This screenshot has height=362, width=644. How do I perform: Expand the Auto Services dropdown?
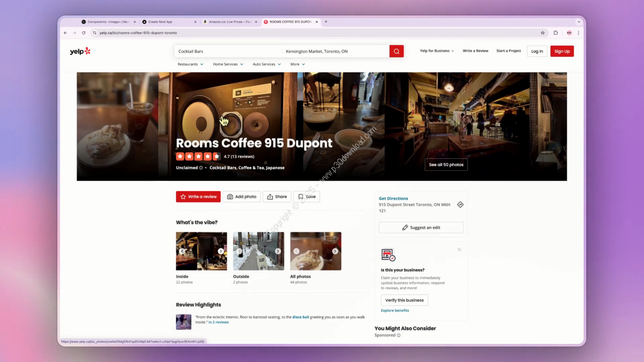pyautogui.click(x=267, y=64)
